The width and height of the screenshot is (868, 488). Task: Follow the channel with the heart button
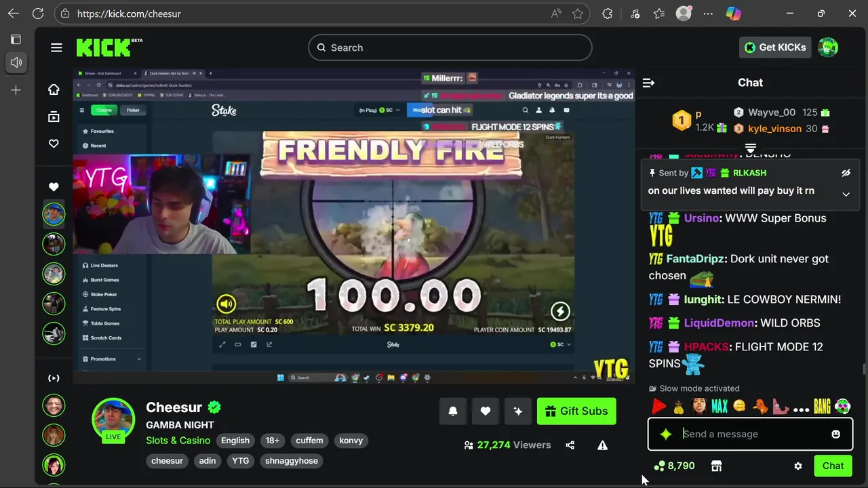[486, 411]
